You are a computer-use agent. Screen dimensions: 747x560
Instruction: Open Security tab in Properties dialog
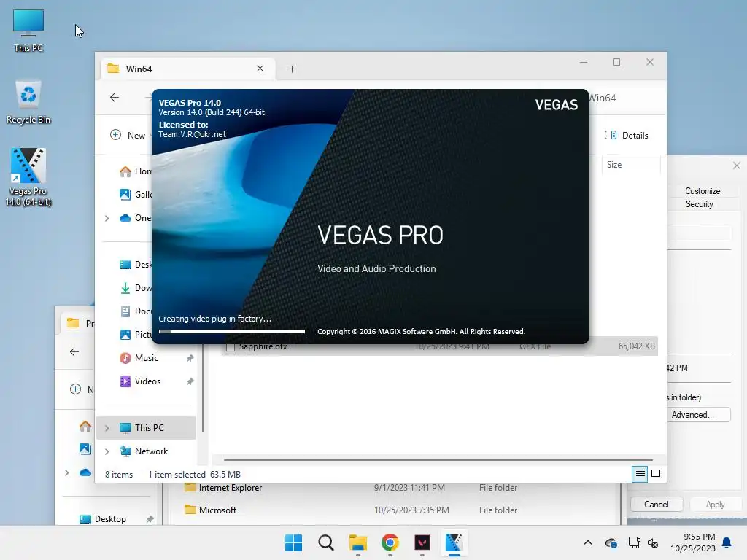coord(699,204)
